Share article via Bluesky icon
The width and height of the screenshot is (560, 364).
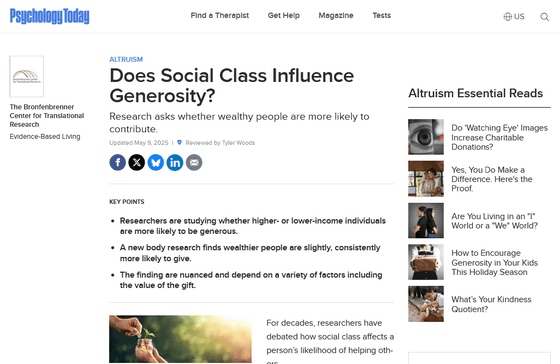156,163
